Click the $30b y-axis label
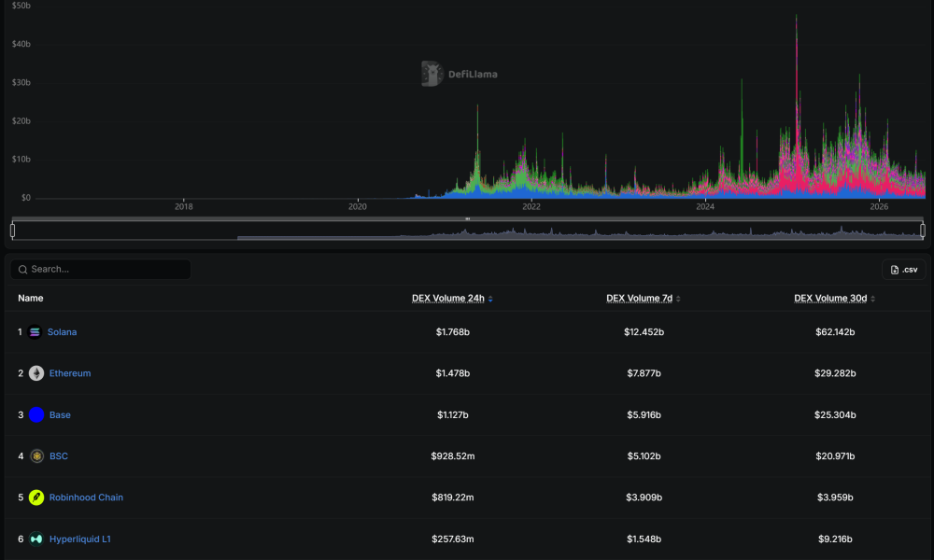 [x=21, y=83]
